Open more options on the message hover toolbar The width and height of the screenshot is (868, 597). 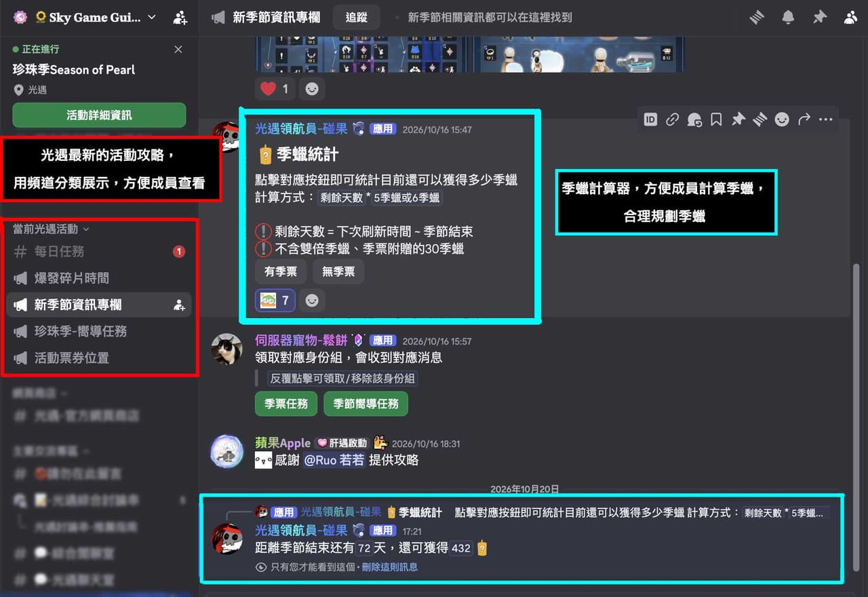click(825, 119)
